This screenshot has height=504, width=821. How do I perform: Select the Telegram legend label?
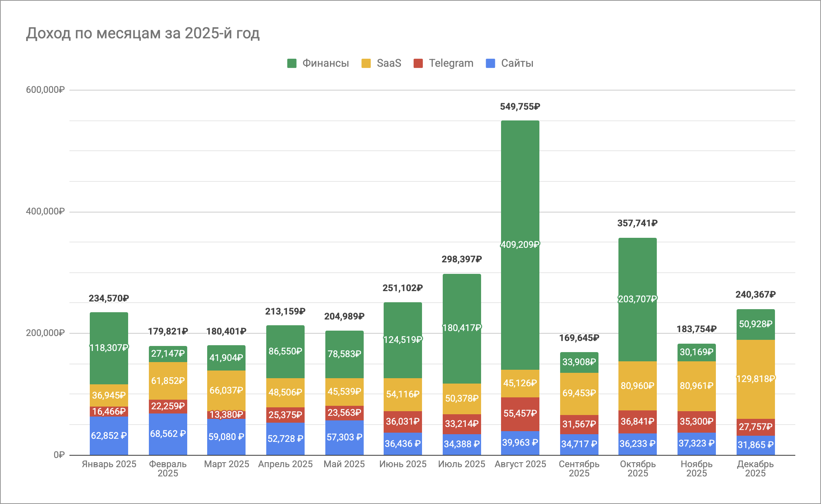(x=451, y=63)
